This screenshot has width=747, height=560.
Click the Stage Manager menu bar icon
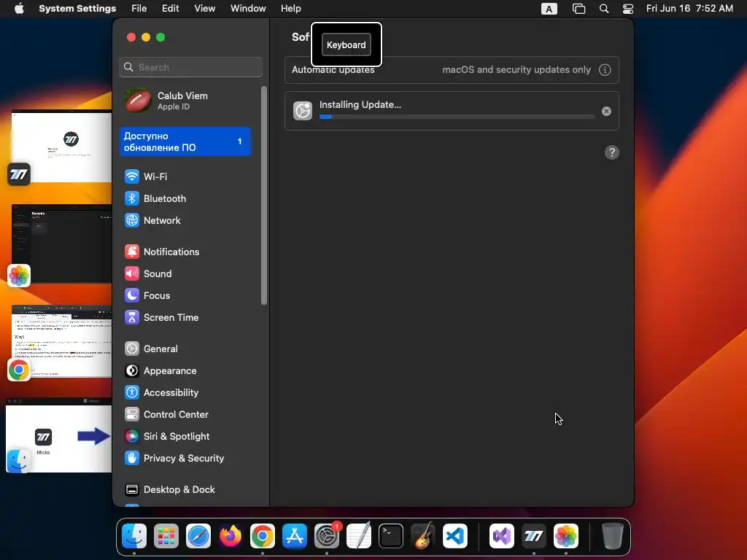(x=578, y=9)
